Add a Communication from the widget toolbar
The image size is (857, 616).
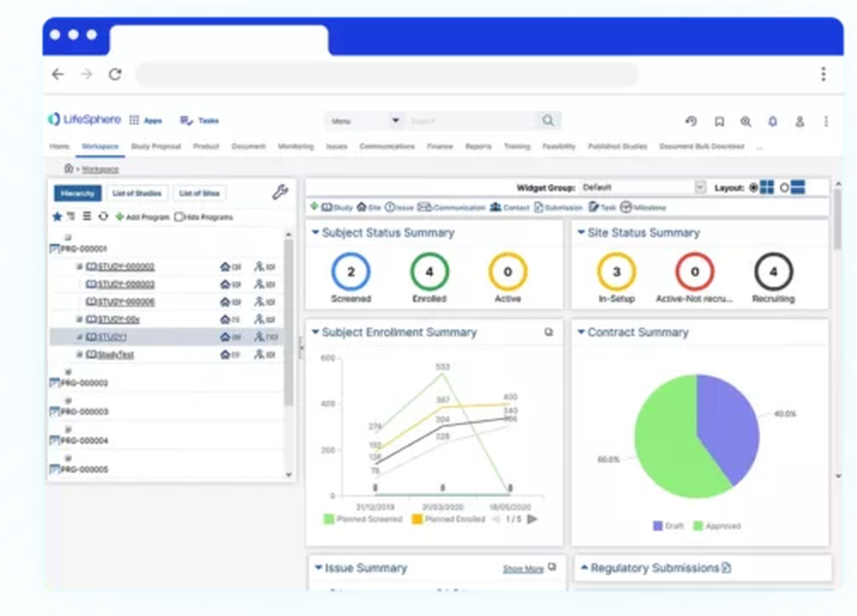451,207
